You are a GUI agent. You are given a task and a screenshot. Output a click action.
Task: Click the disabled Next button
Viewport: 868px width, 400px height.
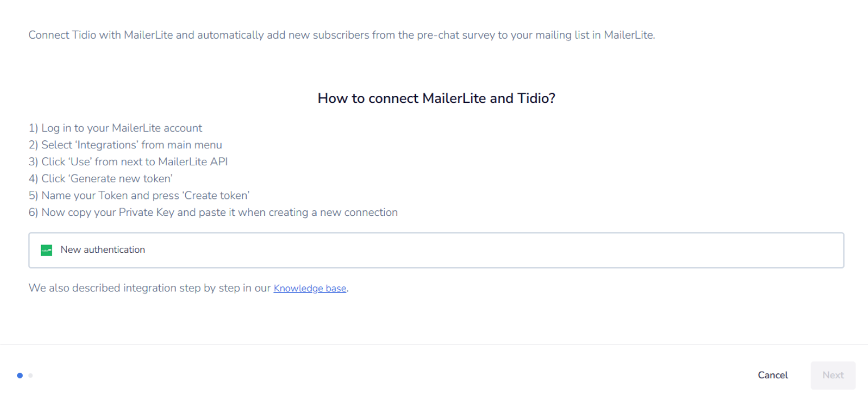click(833, 375)
